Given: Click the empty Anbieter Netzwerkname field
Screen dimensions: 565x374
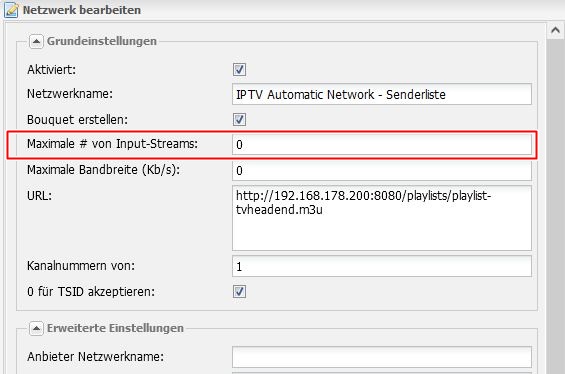Looking at the screenshot, I should point(382,357).
